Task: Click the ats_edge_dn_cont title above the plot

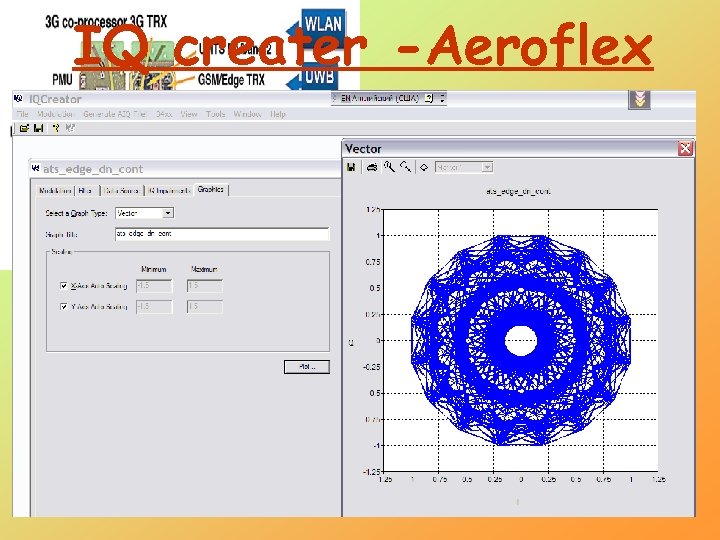Action: coord(518,191)
